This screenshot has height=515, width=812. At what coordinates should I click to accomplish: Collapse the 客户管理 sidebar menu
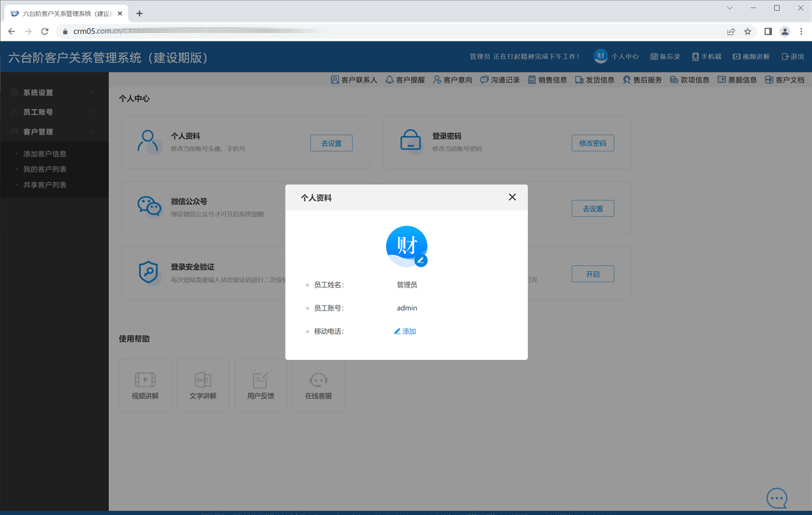[x=54, y=132]
